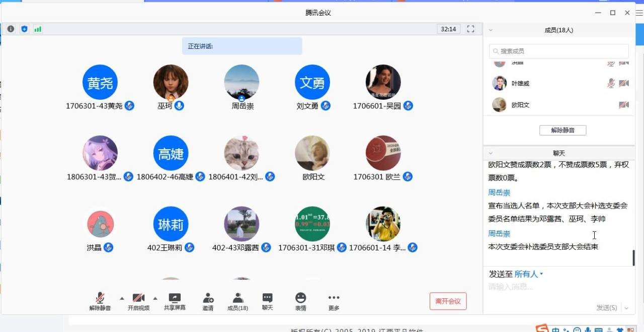
Task: Check the network signal quality icon
Action: point(38,29)
